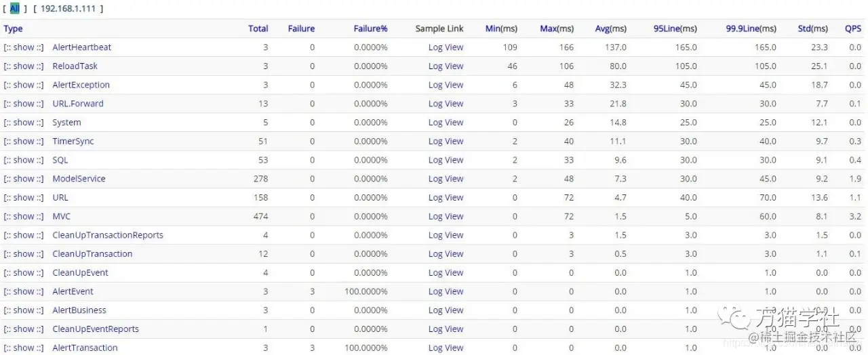
Task: Expand show toggle for TimerSync
Action: click(x=24, y=142)
